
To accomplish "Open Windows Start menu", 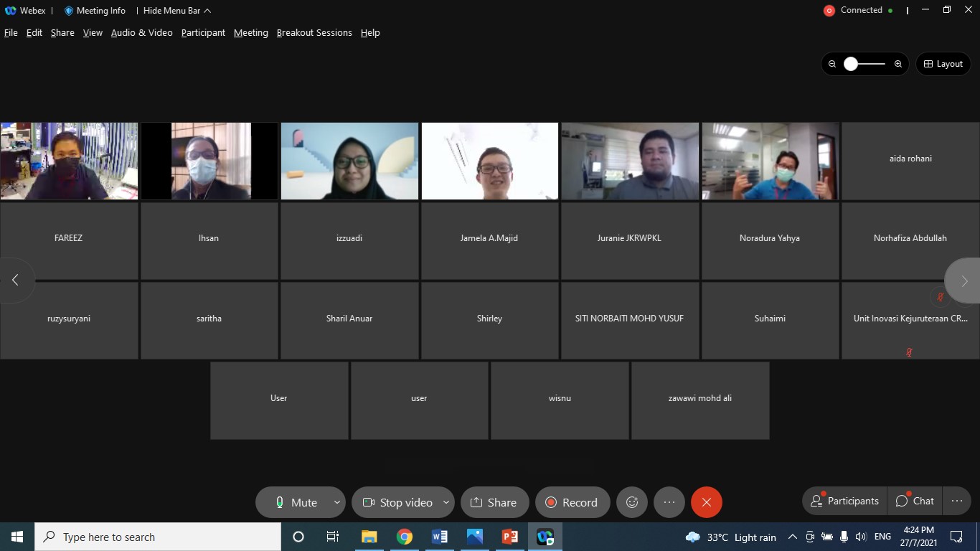I will click(x=17, y=537).
